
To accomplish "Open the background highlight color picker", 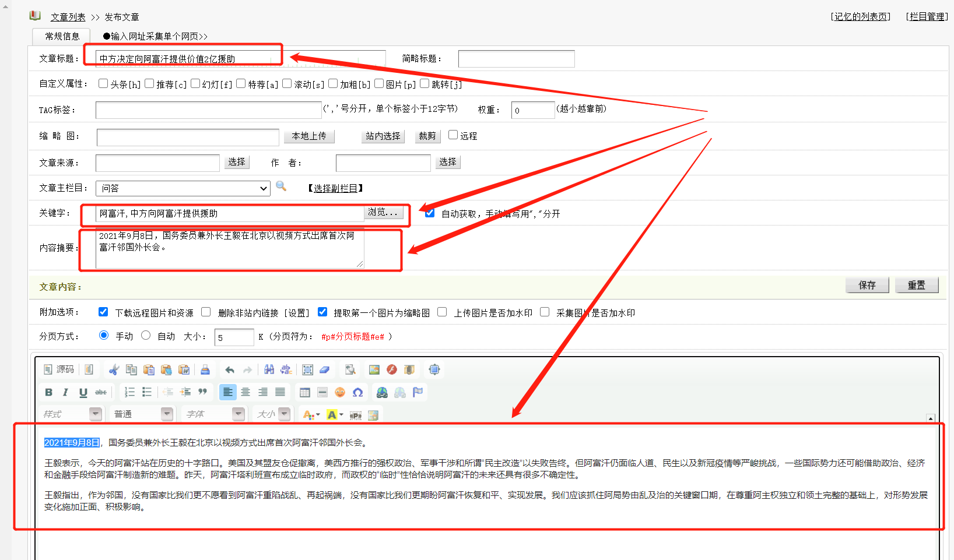I will coord(335,415).
